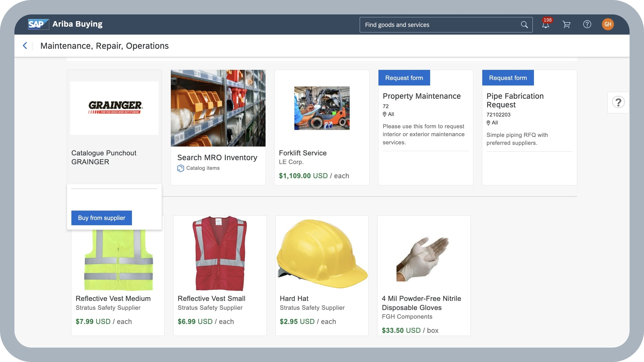The width and height of the screenshot is (644, 362).
Task: Open the MRO inventory shelf image
Action: coord(218,108)
